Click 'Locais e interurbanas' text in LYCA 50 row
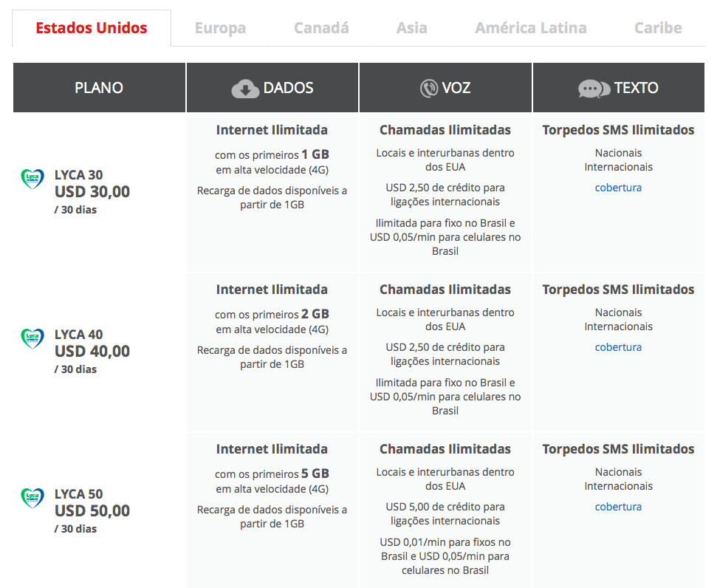Image resolution: width=717 pixels, height=588 pixels. pos(428,473)
